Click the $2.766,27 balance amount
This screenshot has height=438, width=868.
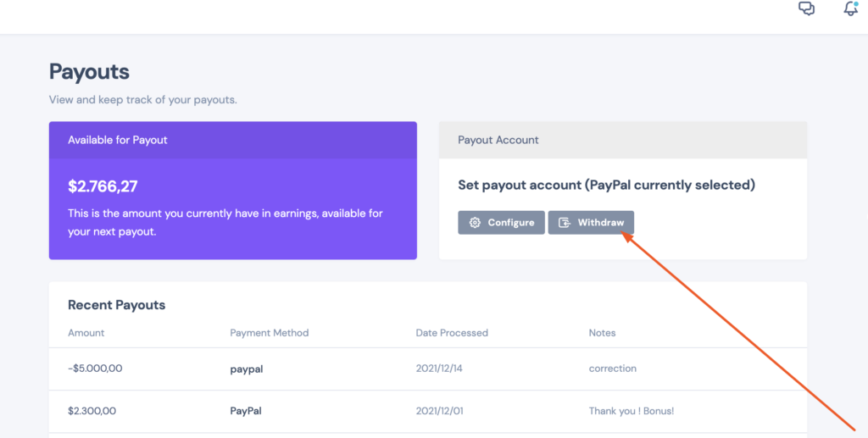pyautogui.click(x=103, y=186)
